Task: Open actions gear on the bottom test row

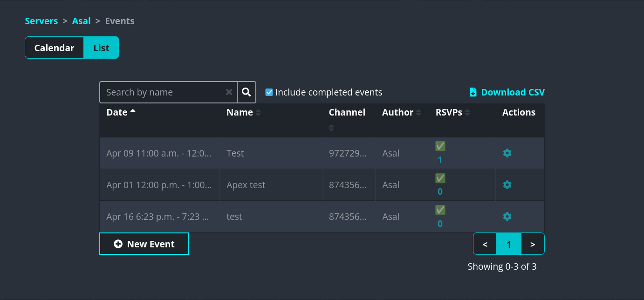Action: [507, 216]
